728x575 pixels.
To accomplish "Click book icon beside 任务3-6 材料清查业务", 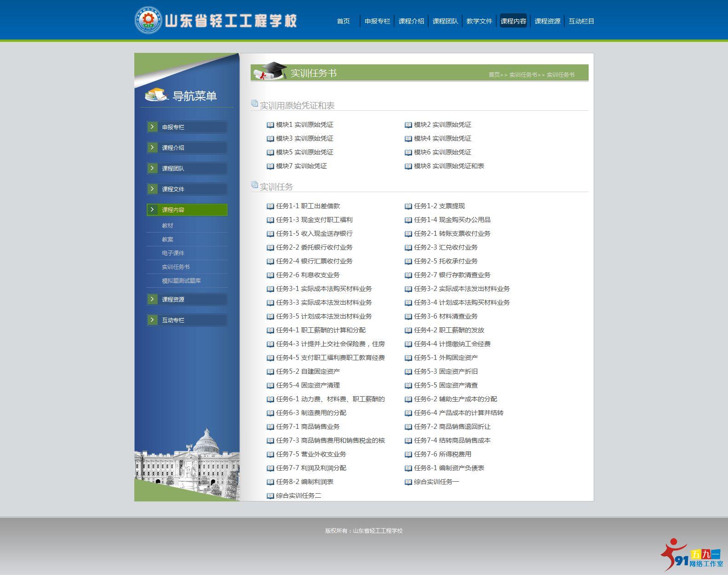I will (x=408, y=317).
